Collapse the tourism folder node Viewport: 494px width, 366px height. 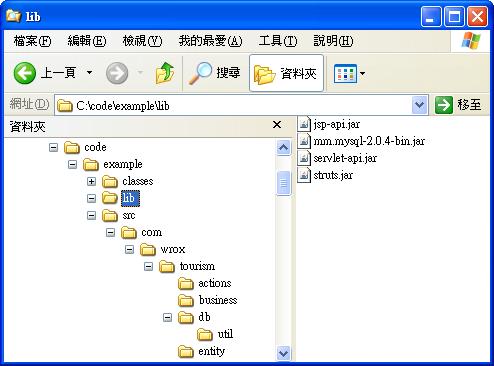148,266
